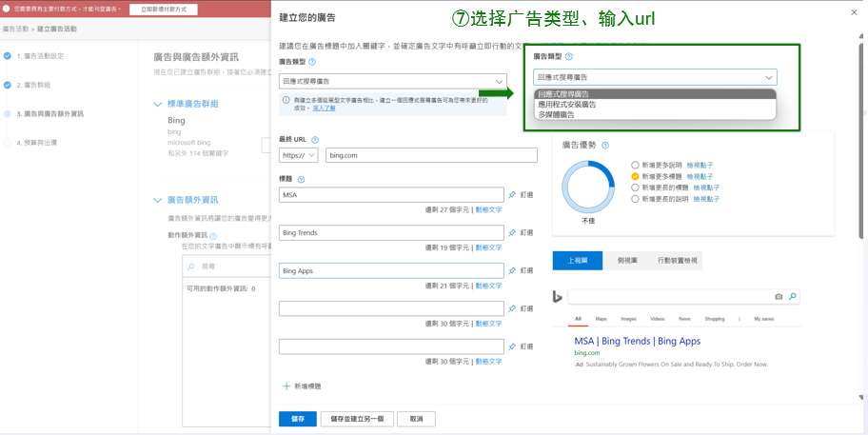This screenshot has height=435, width=868.
Task: Click the plus icon to add headline
Action: coord(286,386)
